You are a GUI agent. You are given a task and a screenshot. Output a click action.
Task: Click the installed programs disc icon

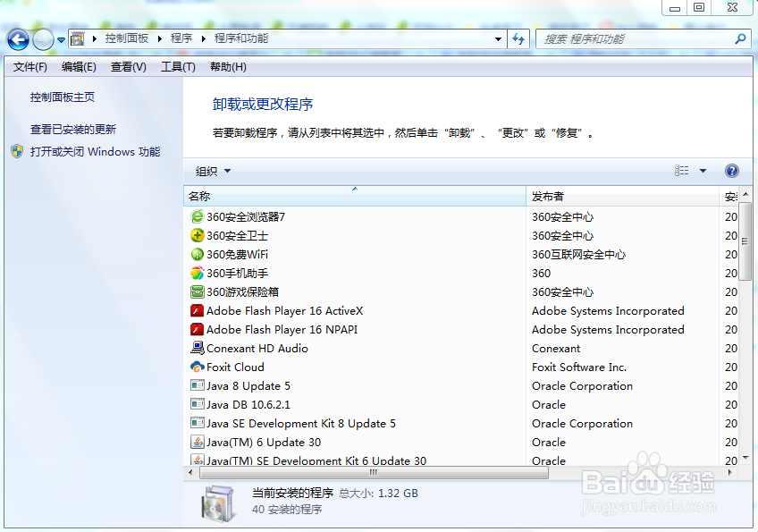point(219,504)
